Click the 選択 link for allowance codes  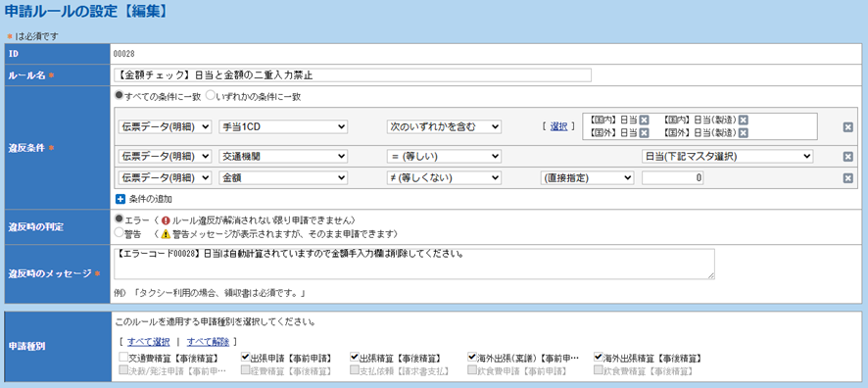click(558, 126)
